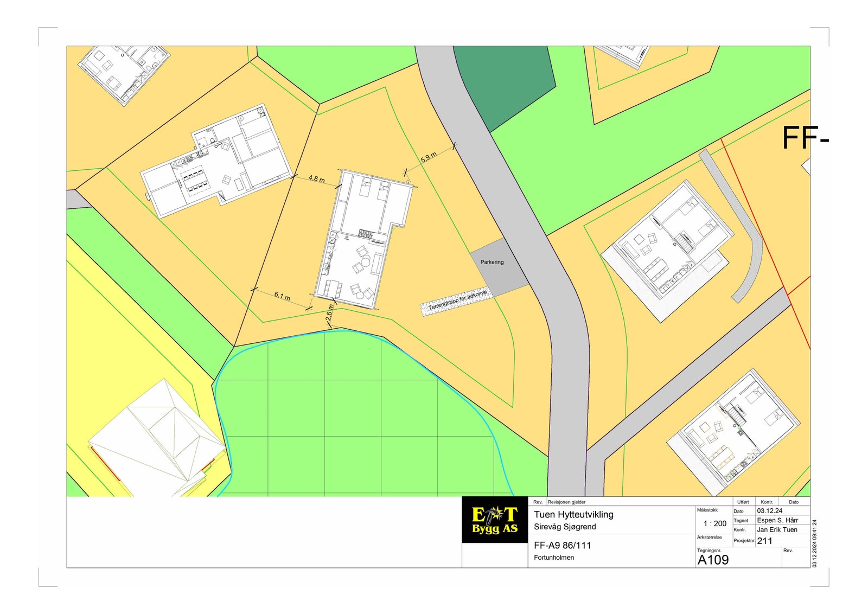This screenshot has height=614, width=868.
Task: Click the "Tegnet" label
Action: pos(741,521)
